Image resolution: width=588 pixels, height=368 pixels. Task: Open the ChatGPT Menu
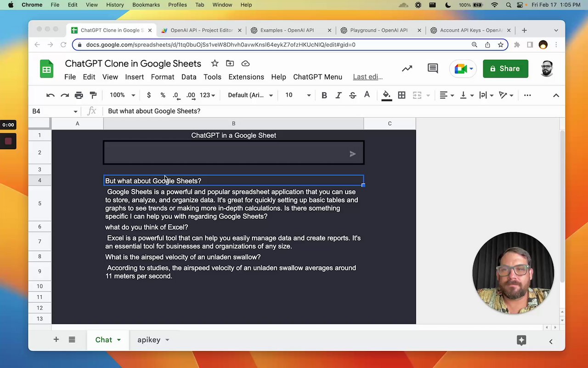point(317,77)
